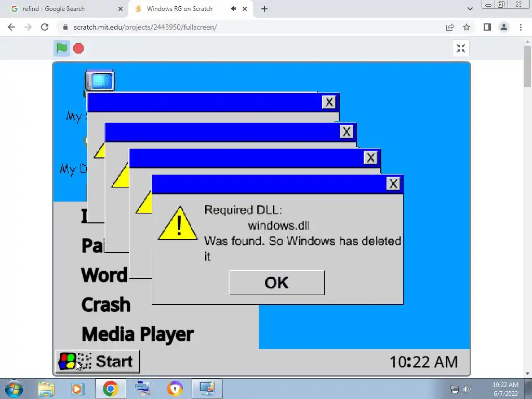
Task: Toggle the browser side panel
Action: tap(487, 27)
